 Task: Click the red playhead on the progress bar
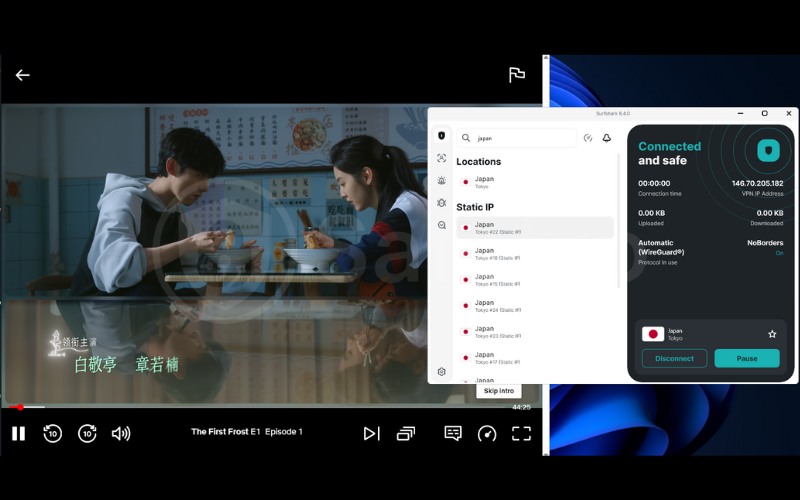pos(20,407)
